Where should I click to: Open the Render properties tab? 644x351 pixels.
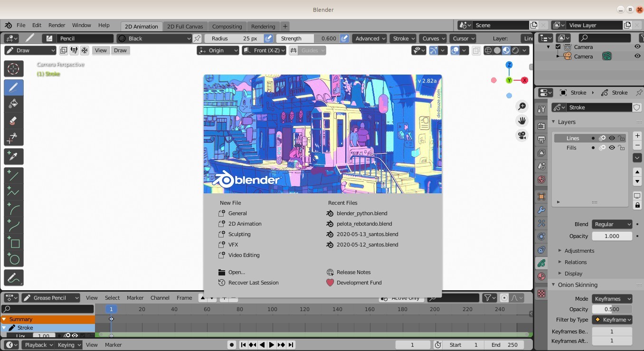coord(541,126)
